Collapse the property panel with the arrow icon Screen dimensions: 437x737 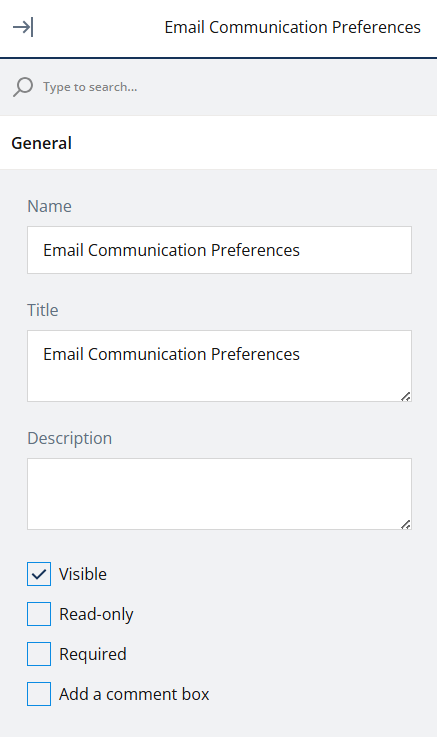pyautogui.click(x=23, y=27)
